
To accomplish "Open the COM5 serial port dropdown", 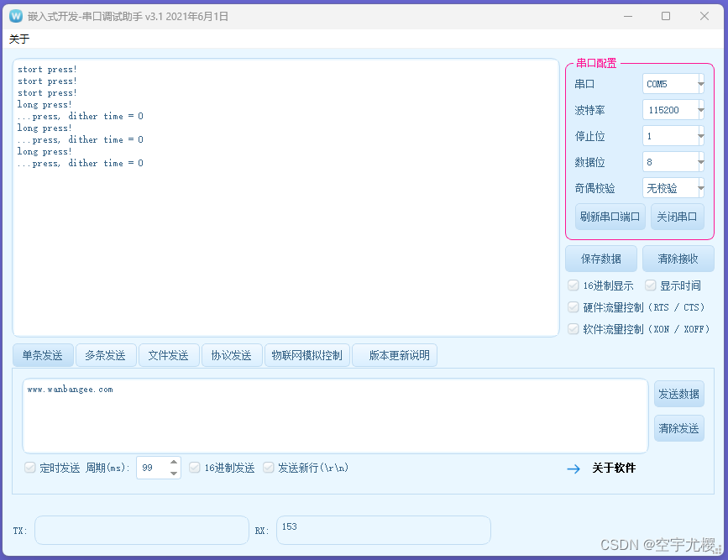I will (x=701, y=83).
